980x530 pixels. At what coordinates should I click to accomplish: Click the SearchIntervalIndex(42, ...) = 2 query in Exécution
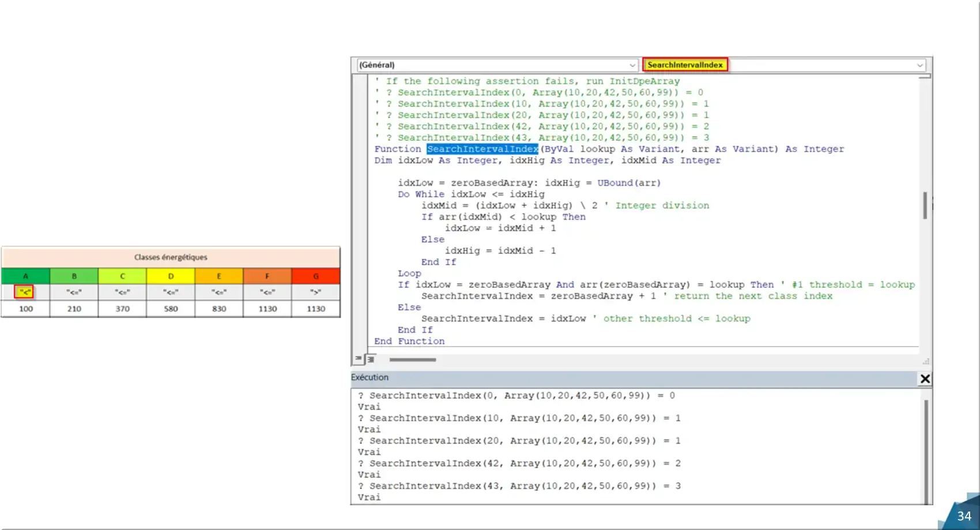519,463
